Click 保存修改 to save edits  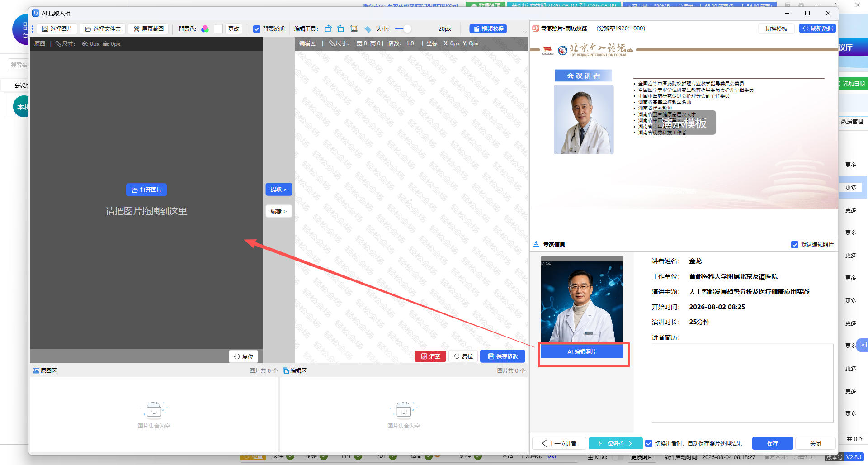click(x=503, y=356)
